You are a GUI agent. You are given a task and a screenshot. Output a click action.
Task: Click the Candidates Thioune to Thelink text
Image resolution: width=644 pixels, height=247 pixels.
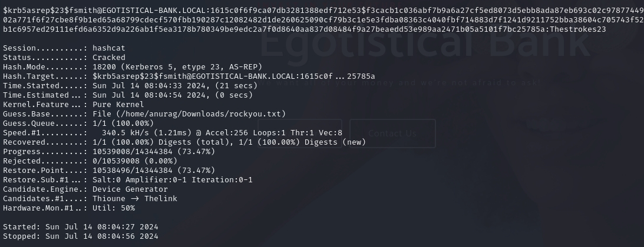tap(134, 199)
